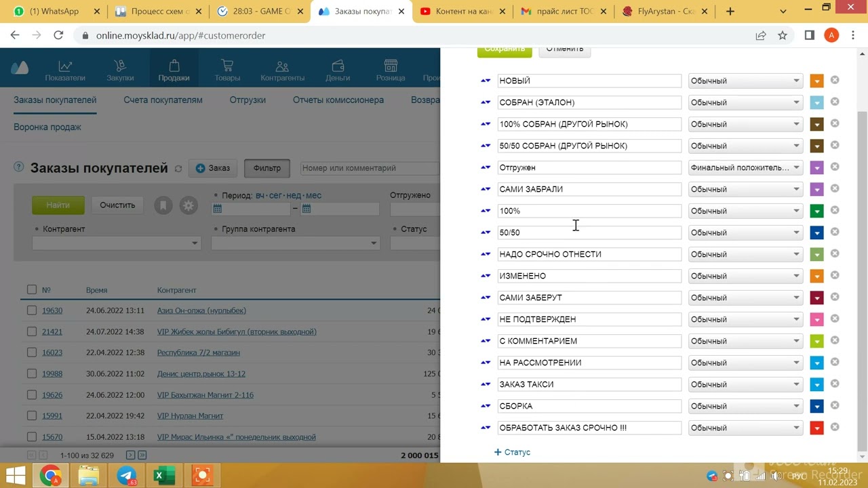
Task: Open Windows Start menu
Action: coord(16,476)
